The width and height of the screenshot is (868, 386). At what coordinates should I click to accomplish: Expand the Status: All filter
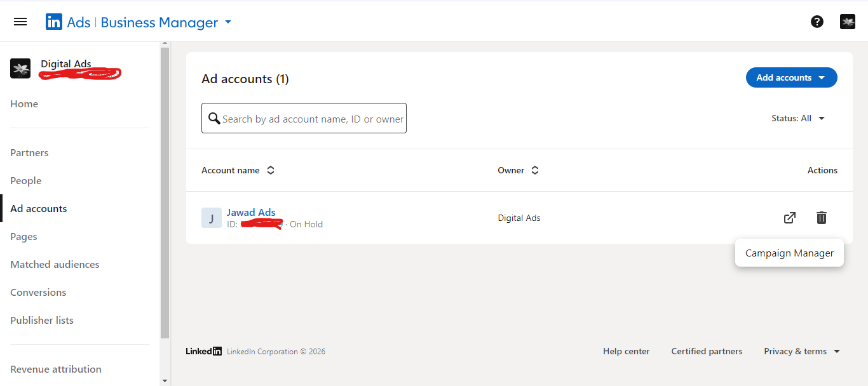coord(798,118)
